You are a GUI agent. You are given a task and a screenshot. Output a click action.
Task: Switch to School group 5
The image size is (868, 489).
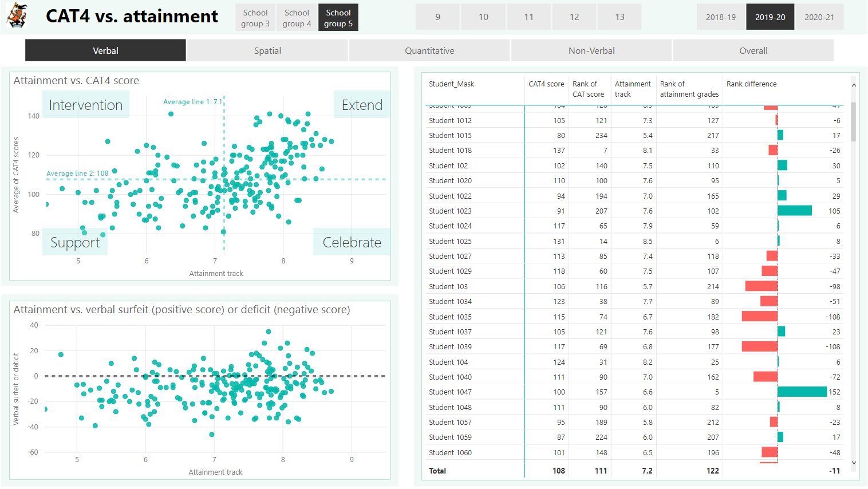point(338,17)
